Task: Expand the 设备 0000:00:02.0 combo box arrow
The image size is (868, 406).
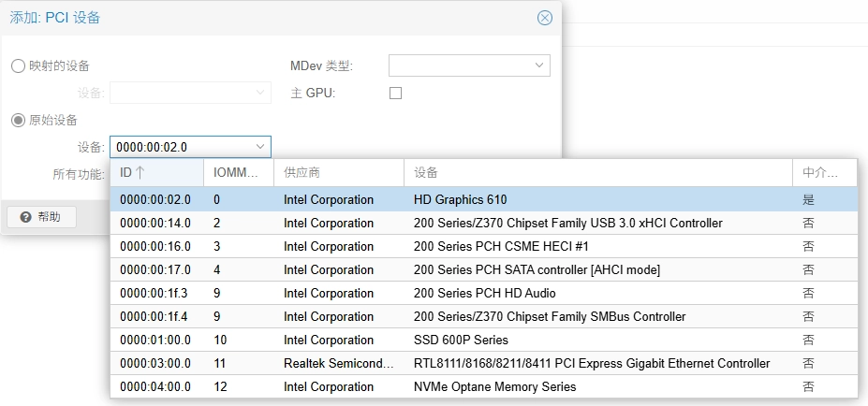Action: tap(259, 147)
